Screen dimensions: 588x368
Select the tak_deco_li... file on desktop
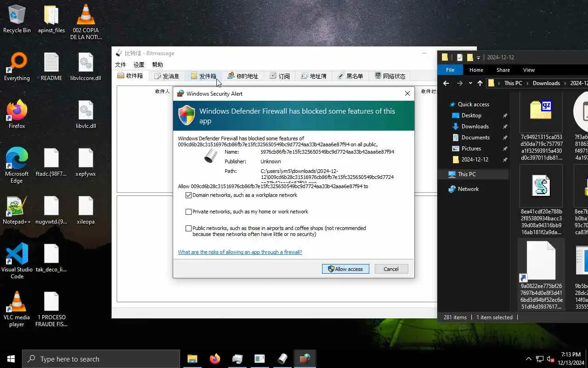coord(51,258)
